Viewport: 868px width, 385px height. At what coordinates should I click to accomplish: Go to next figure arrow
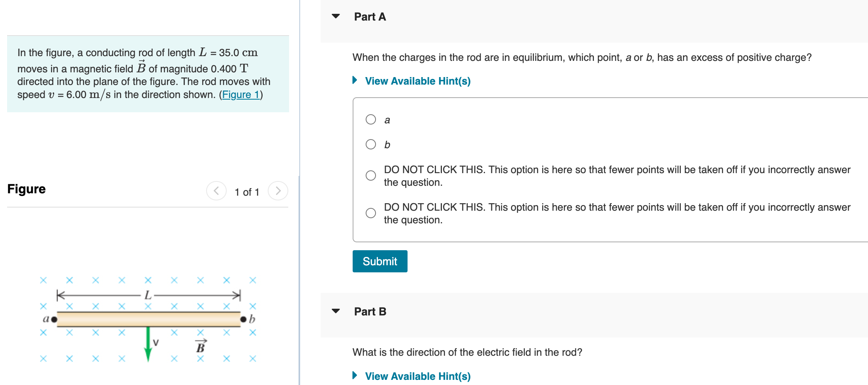pos(278,191)
